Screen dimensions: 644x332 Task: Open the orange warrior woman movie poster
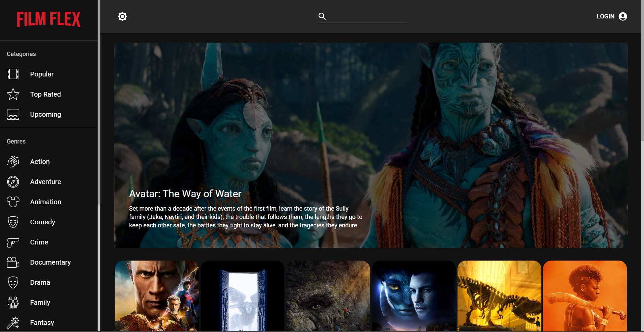[585, 296]
